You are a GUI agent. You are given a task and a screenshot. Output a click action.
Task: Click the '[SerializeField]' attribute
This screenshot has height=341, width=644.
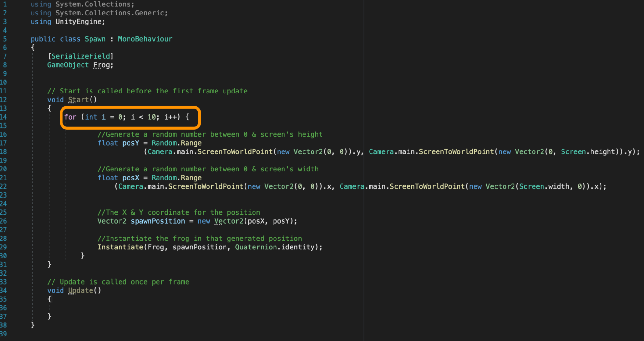click(x=81, y=56)
